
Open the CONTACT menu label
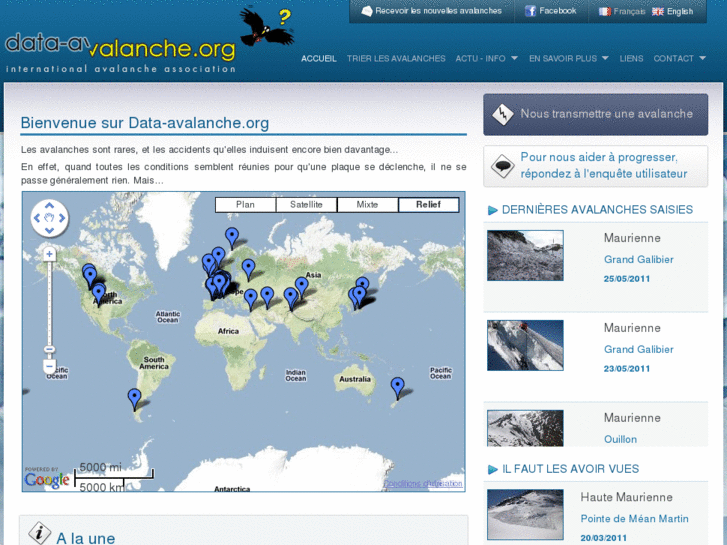coord(674,58)
